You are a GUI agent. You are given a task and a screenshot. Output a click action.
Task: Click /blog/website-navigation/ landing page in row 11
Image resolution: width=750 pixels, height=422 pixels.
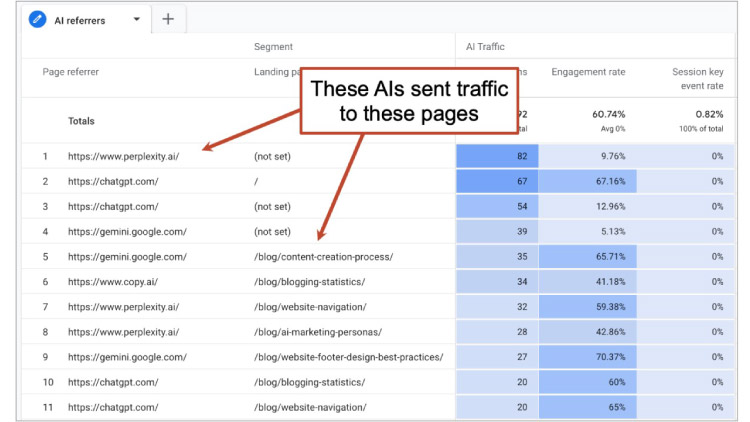pos(310,407)
